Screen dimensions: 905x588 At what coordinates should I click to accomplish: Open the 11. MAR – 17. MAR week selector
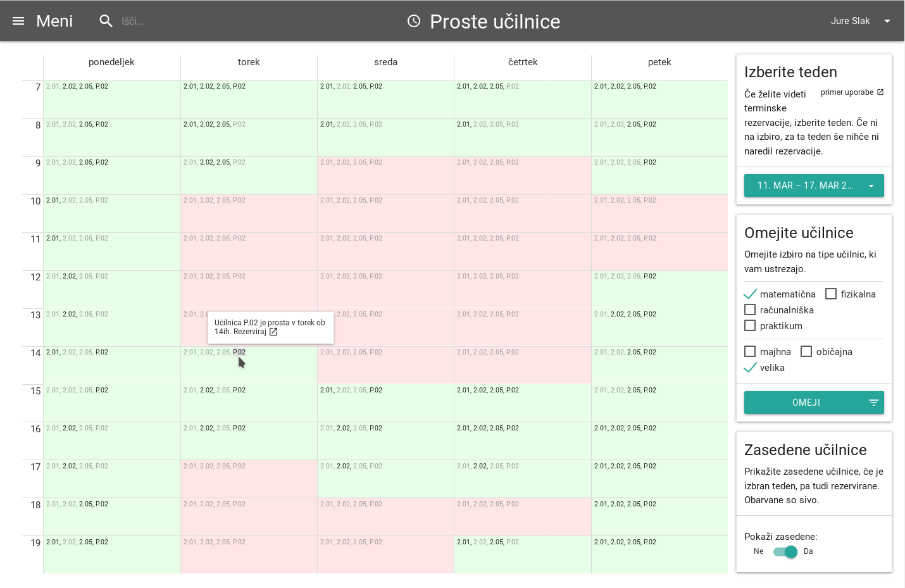[804, 185]
